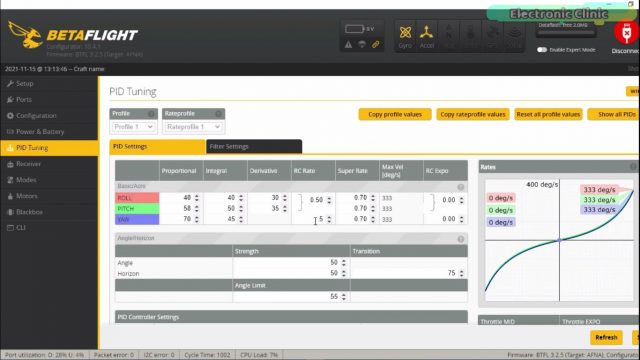The image size is (640, 360).
Task: Click the warning triangle status icon
Action: coord(348,44)
